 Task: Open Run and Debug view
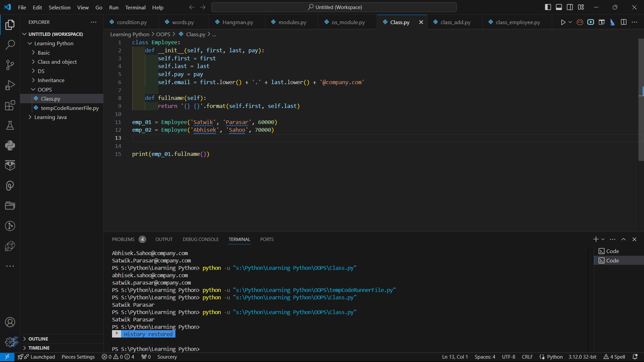(x=10, y=85)
